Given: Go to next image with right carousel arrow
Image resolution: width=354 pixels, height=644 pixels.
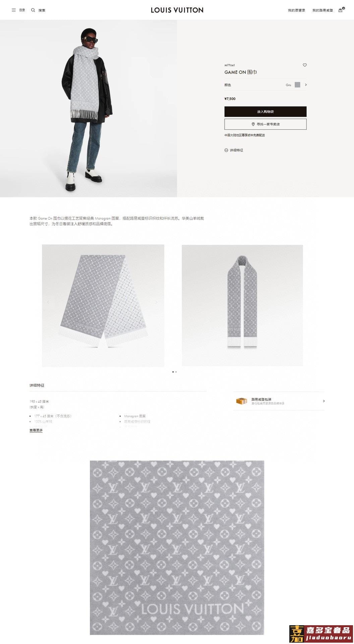Looking at the screenshot, I should [156, 302].
